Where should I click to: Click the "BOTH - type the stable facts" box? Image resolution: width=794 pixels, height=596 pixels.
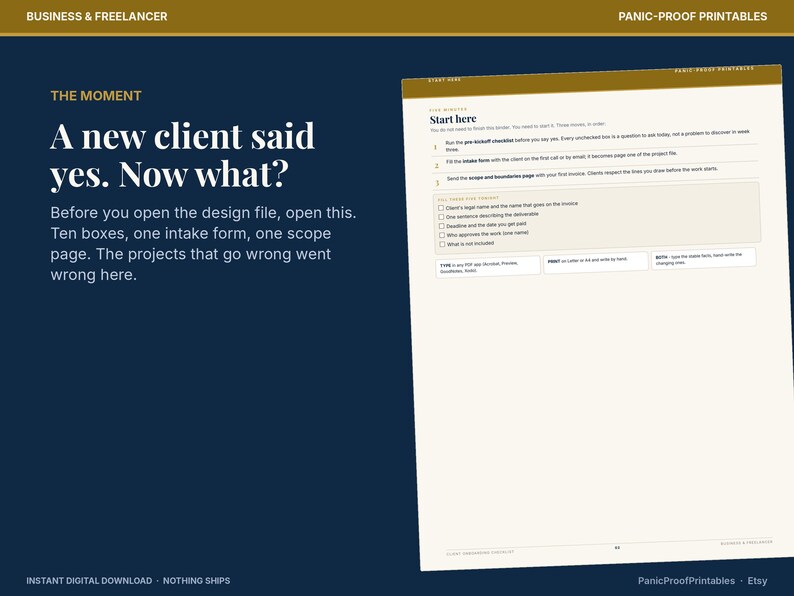coord(703,259)
